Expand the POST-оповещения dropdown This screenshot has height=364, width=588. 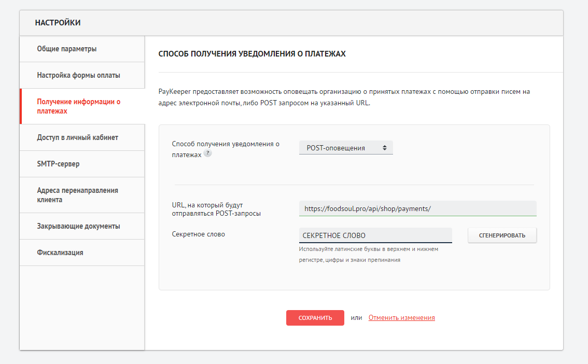pyautogui.click(x=346, y=148)
